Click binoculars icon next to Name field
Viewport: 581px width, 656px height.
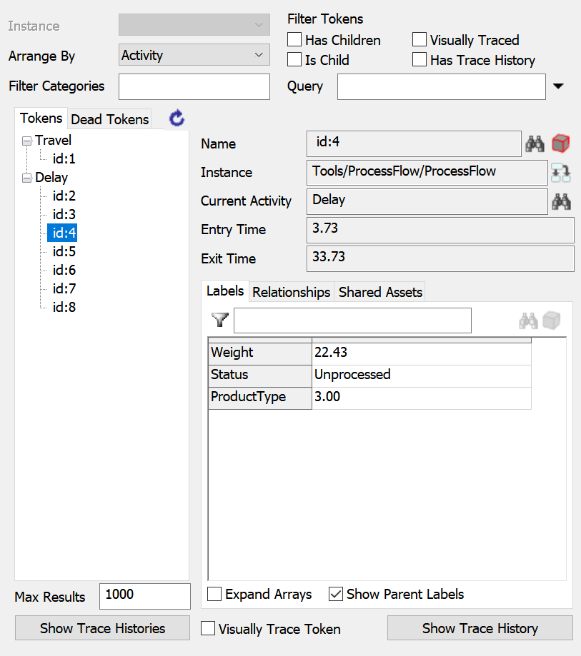[x=535, y=144]
